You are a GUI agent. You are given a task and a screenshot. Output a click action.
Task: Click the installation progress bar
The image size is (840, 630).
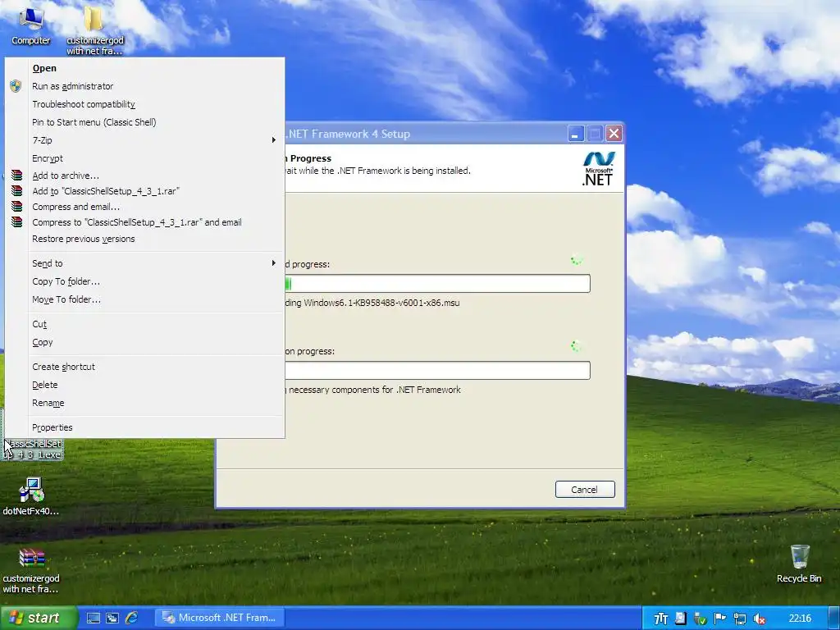[437, 370]
